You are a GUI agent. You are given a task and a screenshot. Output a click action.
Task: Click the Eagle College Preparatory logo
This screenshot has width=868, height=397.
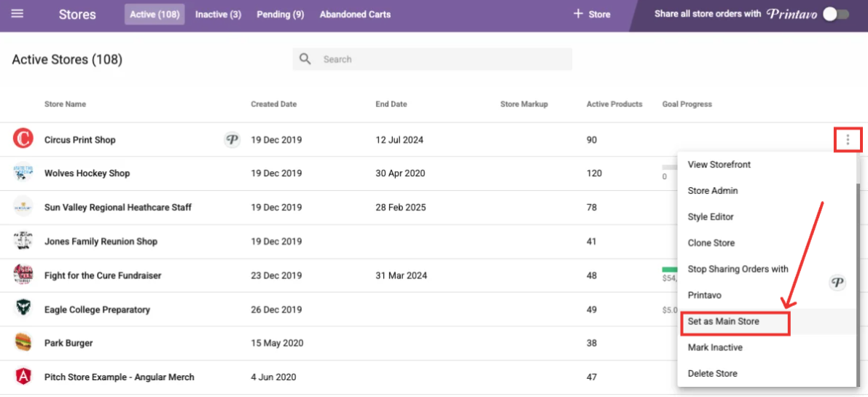[23, 309]
